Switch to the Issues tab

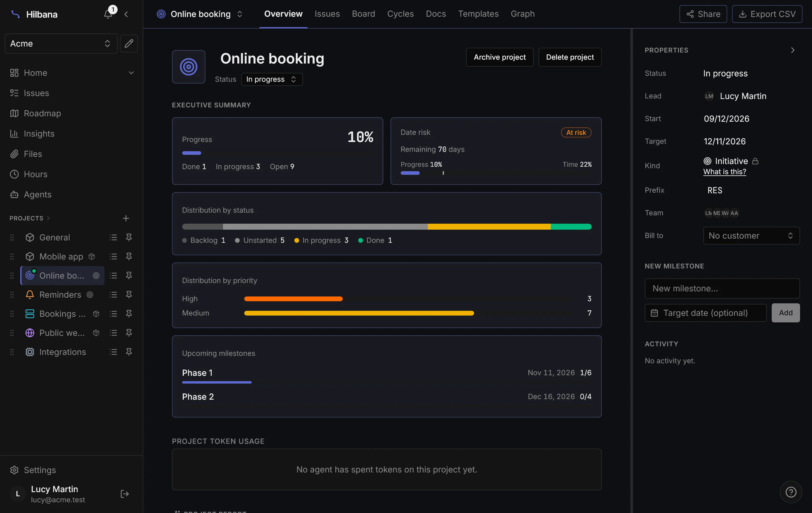click(327, 14)
